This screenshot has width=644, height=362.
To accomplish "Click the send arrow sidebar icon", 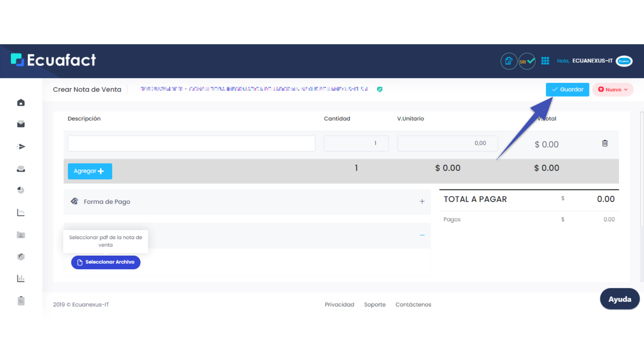I will (21, 146).
